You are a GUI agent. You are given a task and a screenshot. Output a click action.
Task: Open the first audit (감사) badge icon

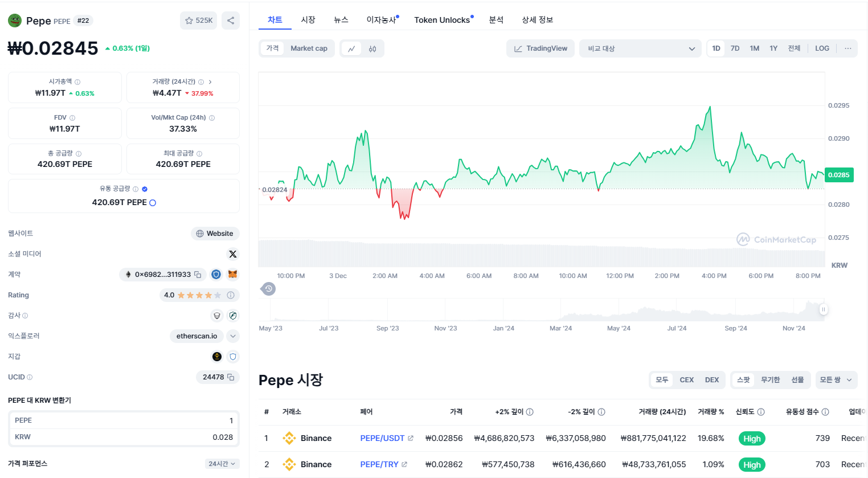(216, 316)
